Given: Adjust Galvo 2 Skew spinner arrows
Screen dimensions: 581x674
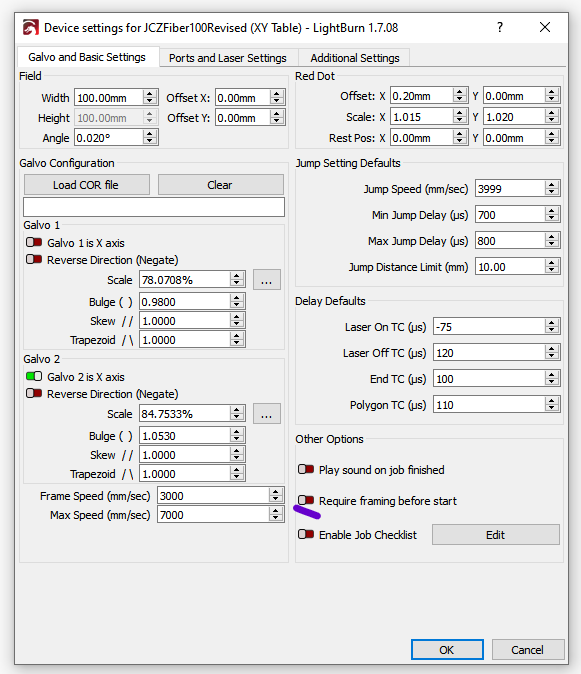Looking at the screenshot, I should 237,454.
